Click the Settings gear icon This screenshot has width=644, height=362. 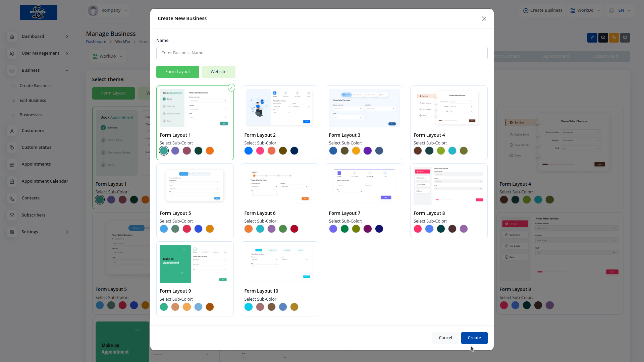[12, 232]
